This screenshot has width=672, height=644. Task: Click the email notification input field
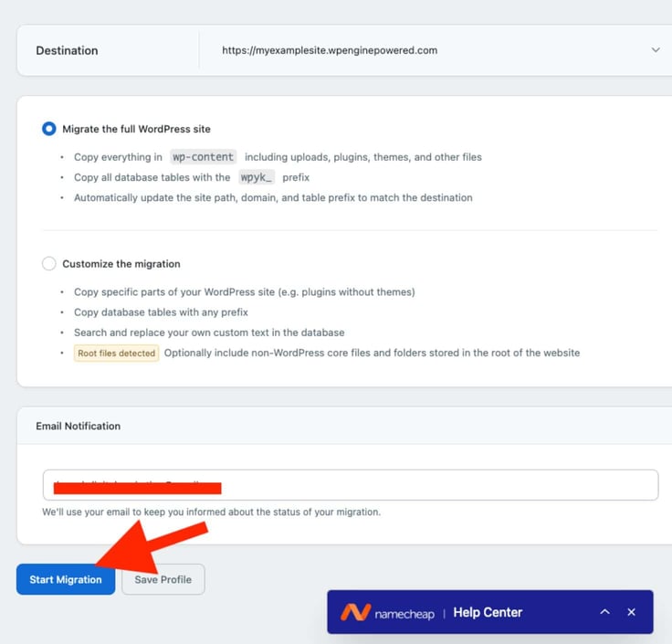click(350, 485)
